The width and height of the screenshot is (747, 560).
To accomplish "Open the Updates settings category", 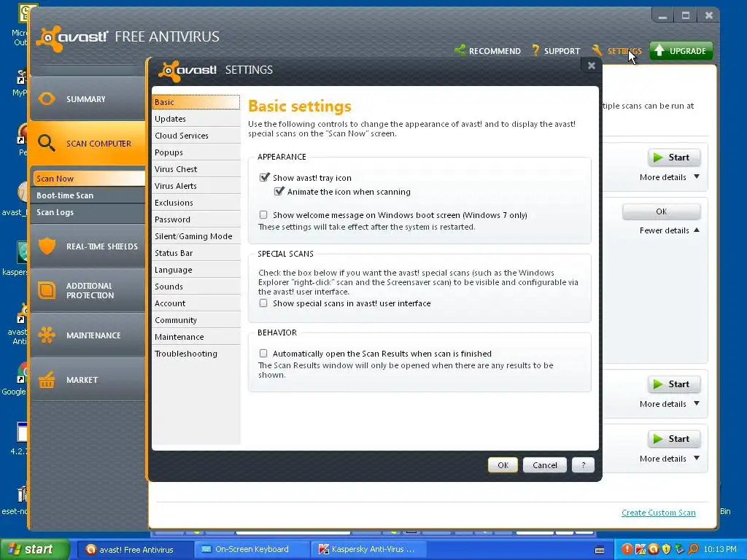I will [x=196, y=119].
